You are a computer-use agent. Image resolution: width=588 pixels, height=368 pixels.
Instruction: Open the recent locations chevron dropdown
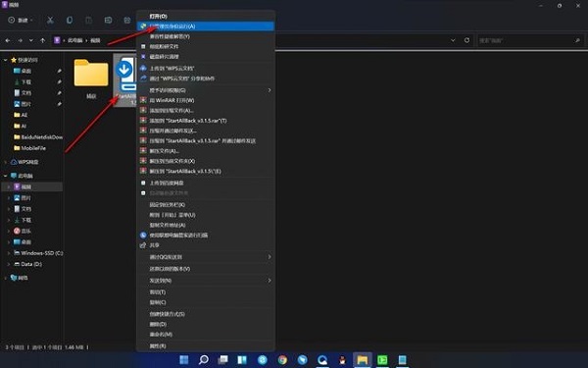click(31, 40)
